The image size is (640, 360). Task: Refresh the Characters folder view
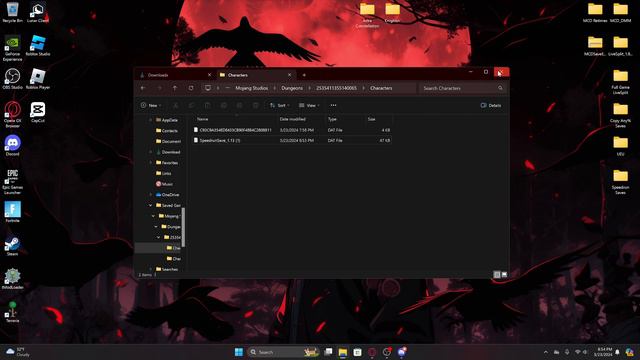pyautogui.click(x=191, y=88)
